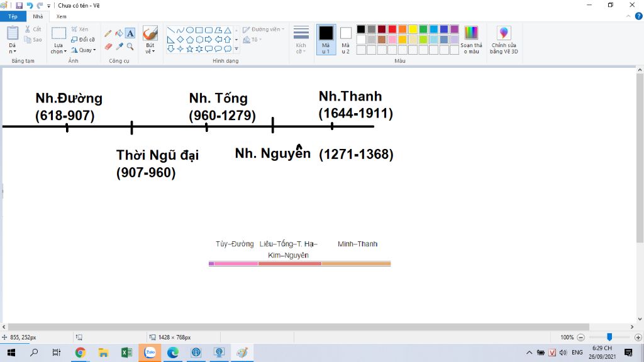Image resolution: width=644 pixels, height=362 pixels.
Task: Click the Redo arrow in title bar
Action: [x=40, y=6]
